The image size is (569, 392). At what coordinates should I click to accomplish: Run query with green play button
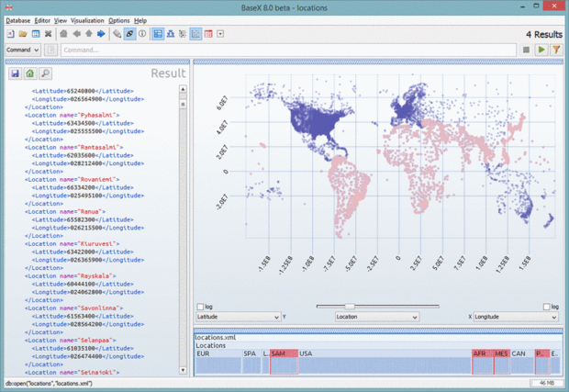click(x=541, y=50)
